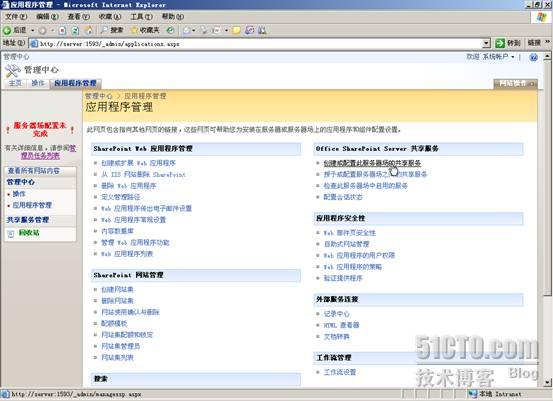
Task: Expand the Links (链接) toolbar chevron
Action: 547,43
